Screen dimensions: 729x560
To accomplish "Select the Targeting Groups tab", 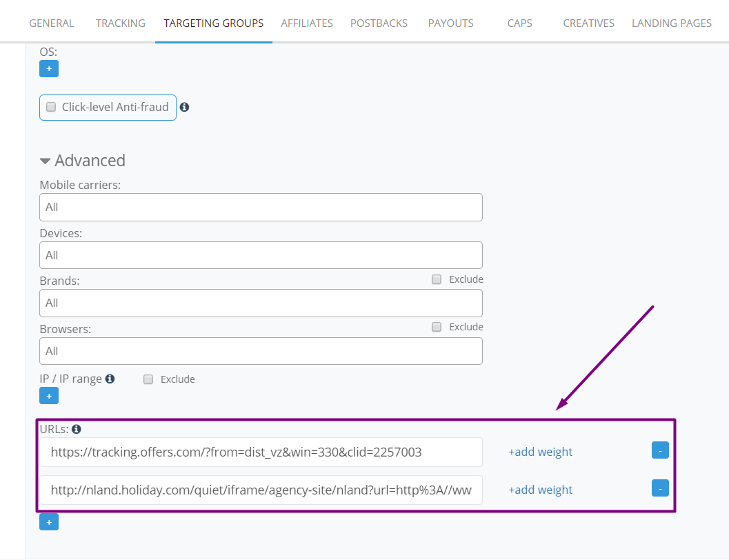I will 213,23.
